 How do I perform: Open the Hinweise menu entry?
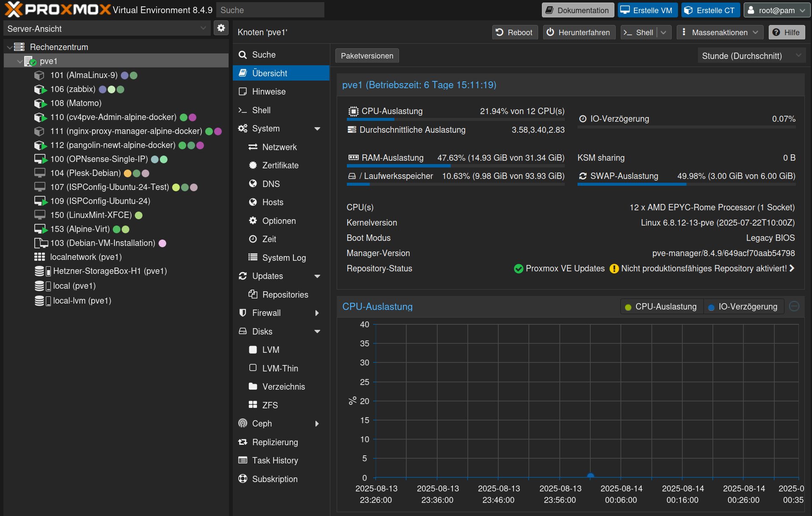pos(281,92)
